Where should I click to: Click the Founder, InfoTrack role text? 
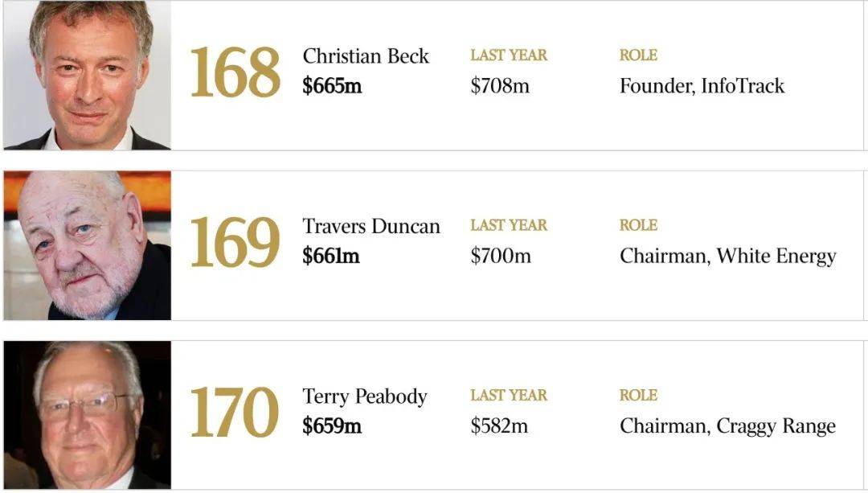pyautogui.click(x=702, y=86)
